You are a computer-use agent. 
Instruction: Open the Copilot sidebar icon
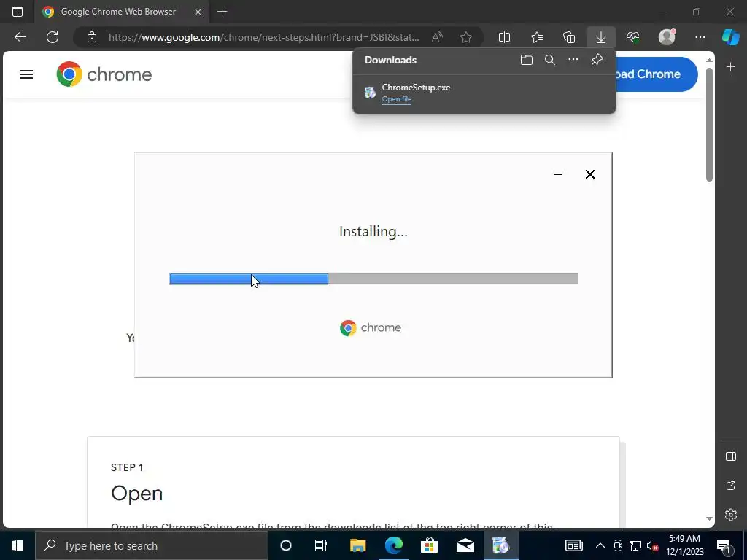coord(730,37)
